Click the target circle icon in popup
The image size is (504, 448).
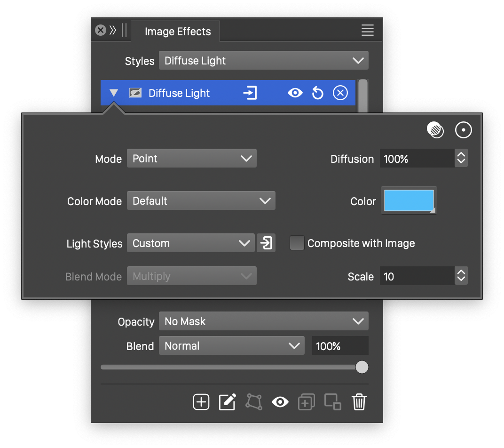[463, 130]
